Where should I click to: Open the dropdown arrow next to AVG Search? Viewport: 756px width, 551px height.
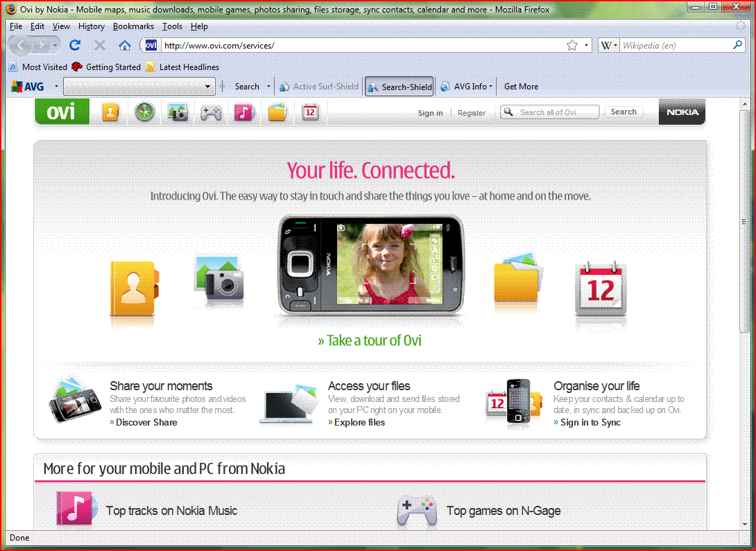[x=268, y=87]
